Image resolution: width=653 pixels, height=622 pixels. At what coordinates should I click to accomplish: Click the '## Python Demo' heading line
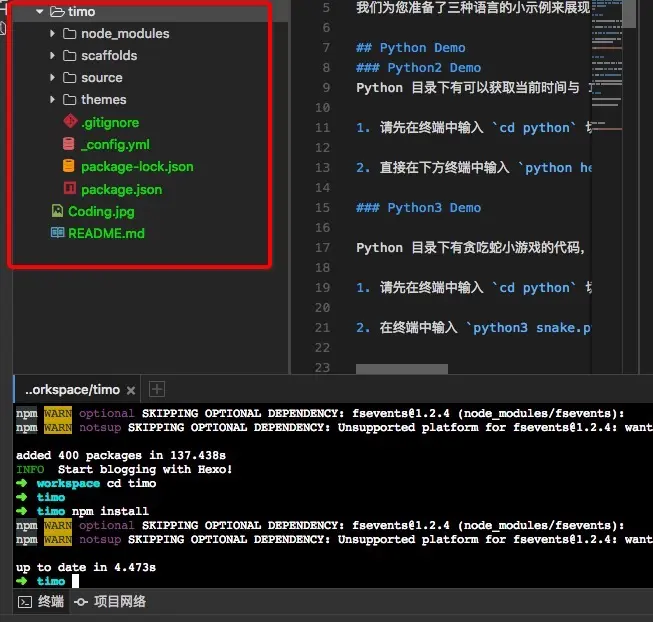(410, 47)
